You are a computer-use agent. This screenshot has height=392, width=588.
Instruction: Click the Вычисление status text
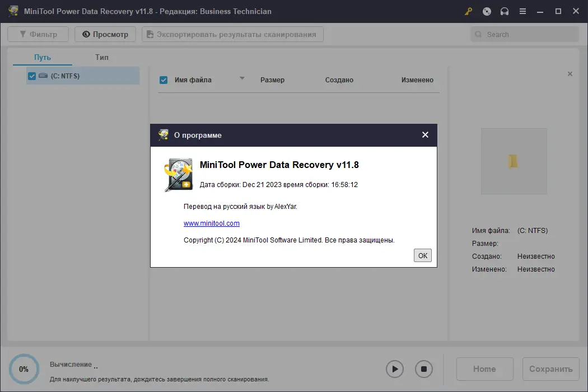click(x=71, y=364)
